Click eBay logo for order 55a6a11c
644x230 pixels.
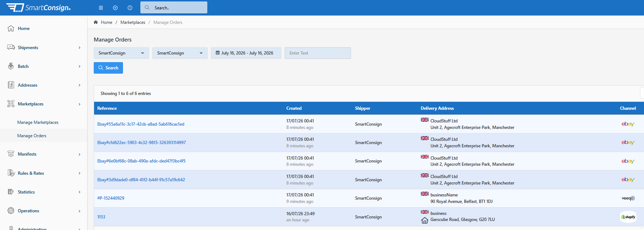pos(628,124)
